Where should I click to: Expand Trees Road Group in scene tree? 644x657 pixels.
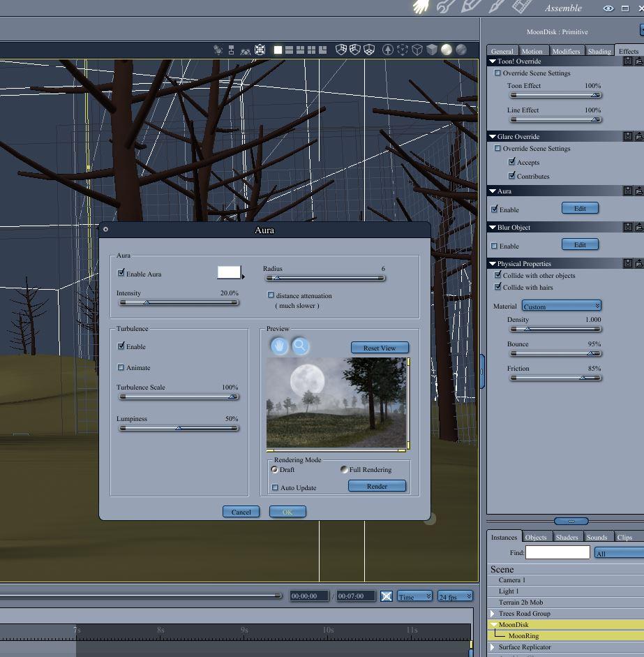493,614
